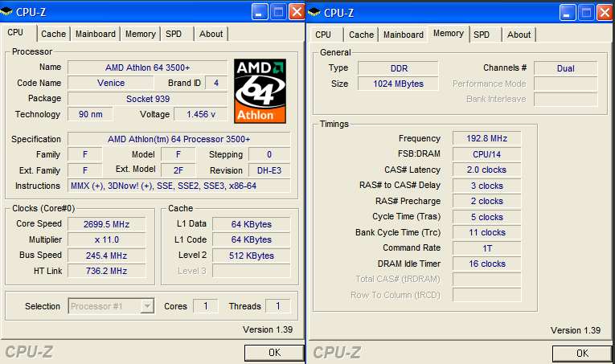Click FSB:DRAM value CPU/14
The height and width of the screenshot is (364, 615).
[x=486, y=154]
